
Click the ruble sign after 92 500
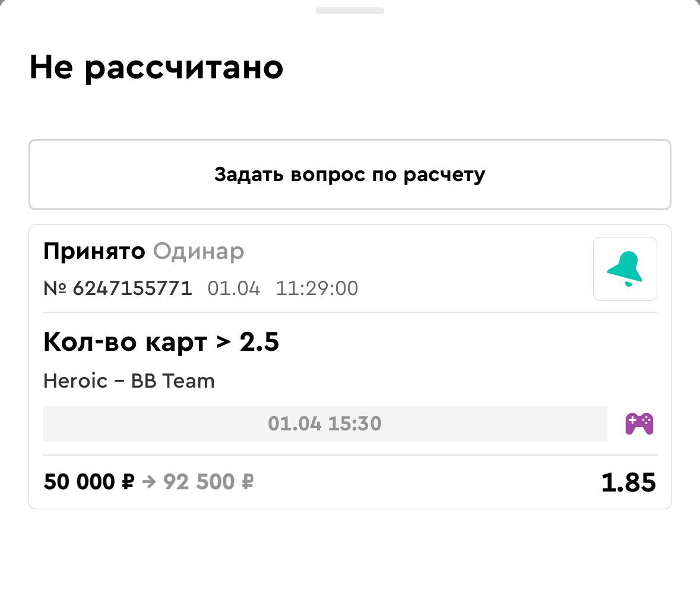[x=247, y=481]
